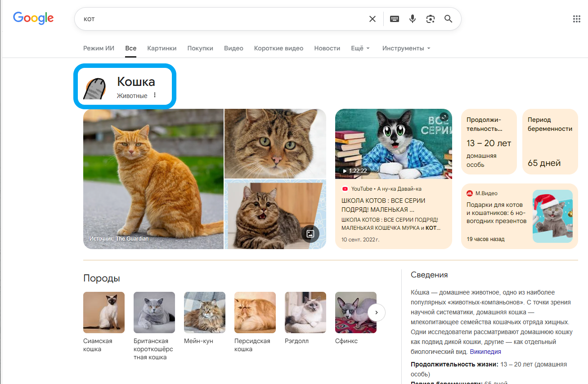Viewport: 588px width, 384px height.
Task: Click the on-screen keyboard icon
Action: pyautogui.click(x=395, y=18)
